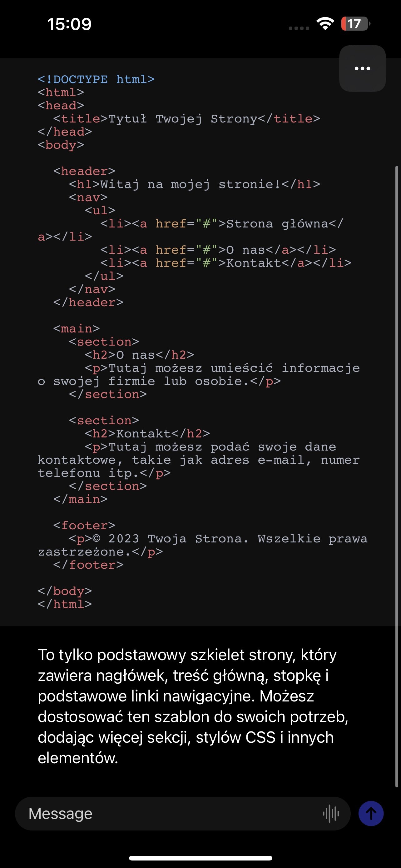The height and width of the screenshot is (868, 401).
Task: Tap the <!DOCTYPE html> code line
Action: (96, 79)
